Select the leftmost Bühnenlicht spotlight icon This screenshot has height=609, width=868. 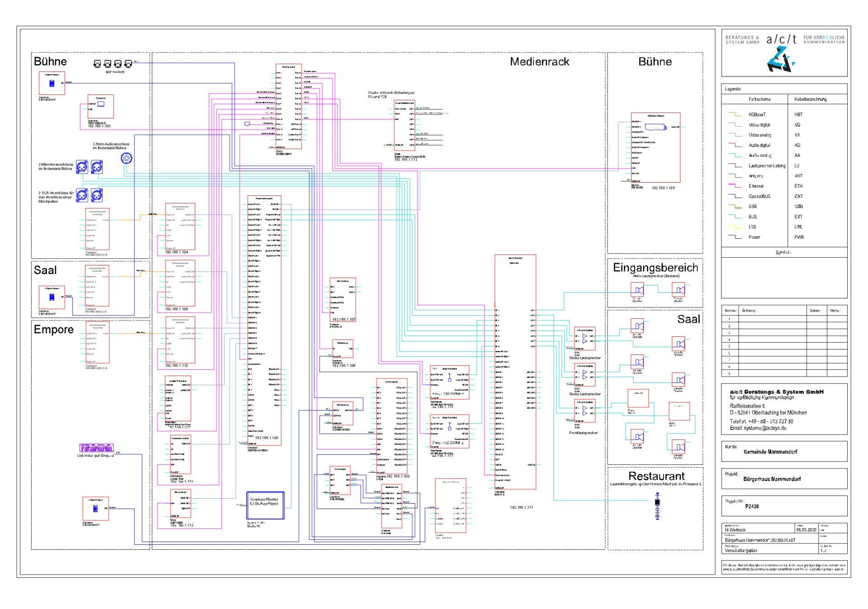coord(97,64)
